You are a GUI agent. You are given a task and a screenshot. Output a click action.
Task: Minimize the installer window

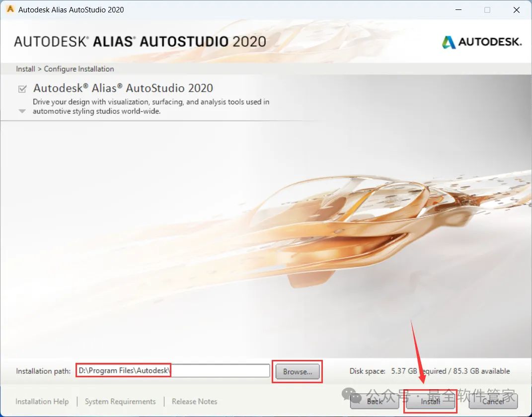458,10
